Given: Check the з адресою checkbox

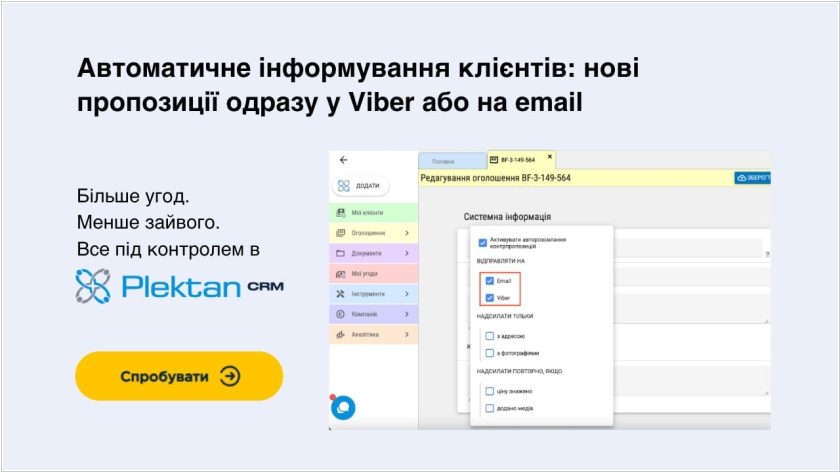Looking at the screenshot, I should click(490, 336).
